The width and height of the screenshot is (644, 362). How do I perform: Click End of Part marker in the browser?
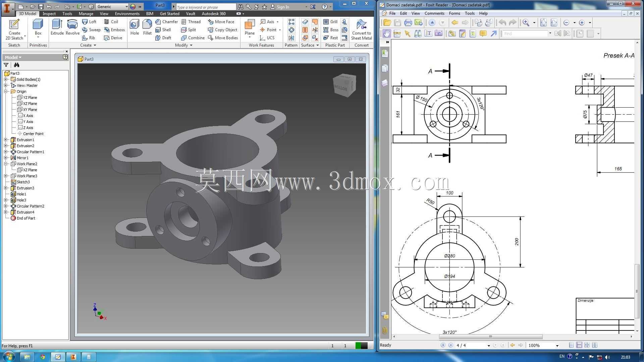[x=26, y=218]
